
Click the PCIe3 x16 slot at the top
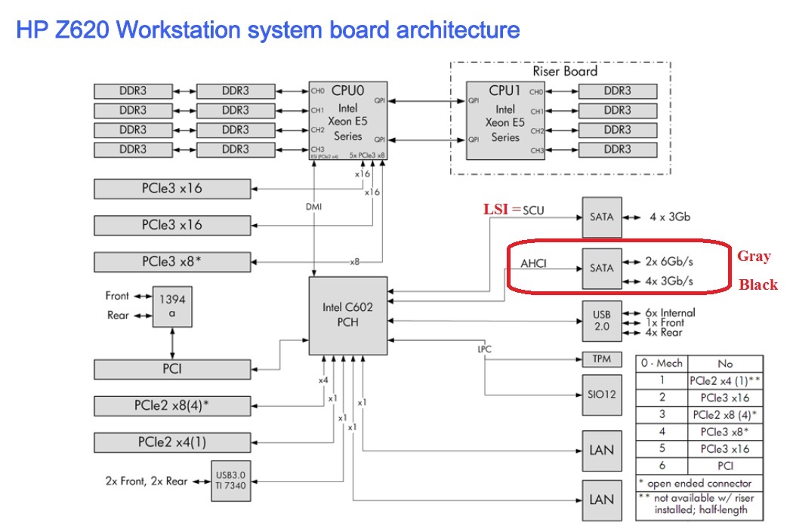[x=171, y=189]
